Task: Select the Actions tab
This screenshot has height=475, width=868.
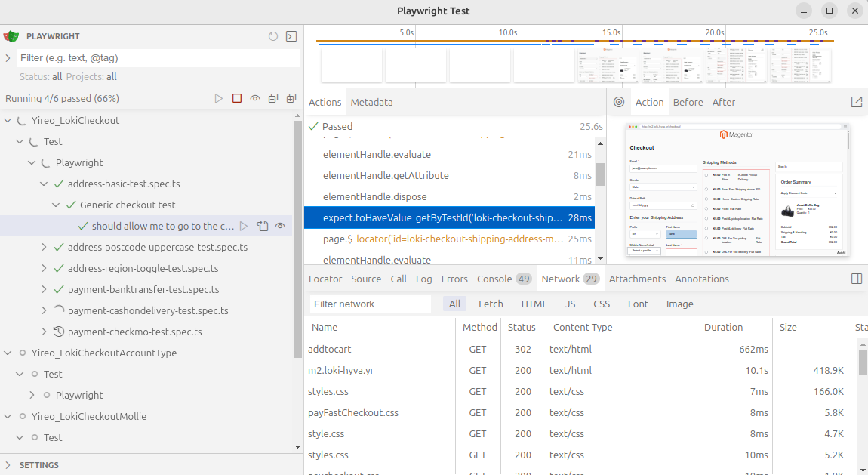Action: [325, 103]
